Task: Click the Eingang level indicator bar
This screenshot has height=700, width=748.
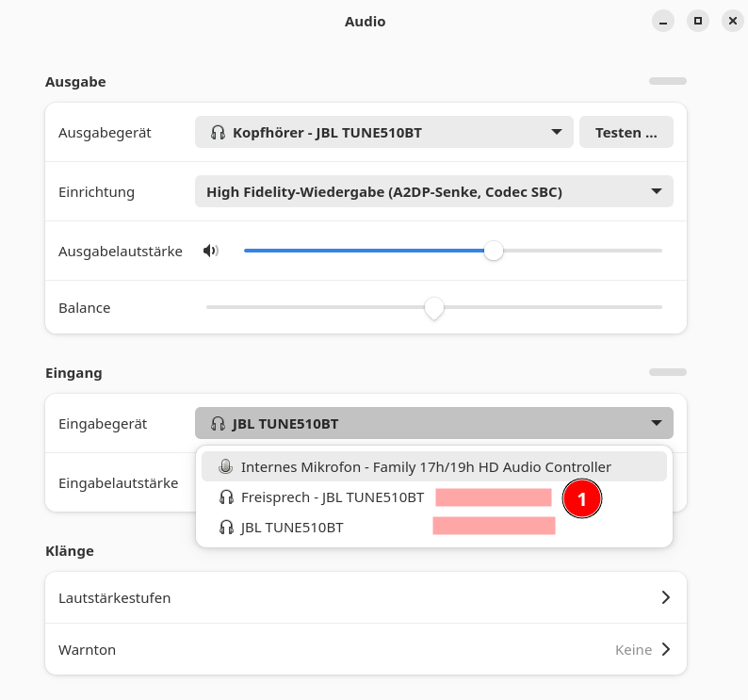Action: pos(668,372)
